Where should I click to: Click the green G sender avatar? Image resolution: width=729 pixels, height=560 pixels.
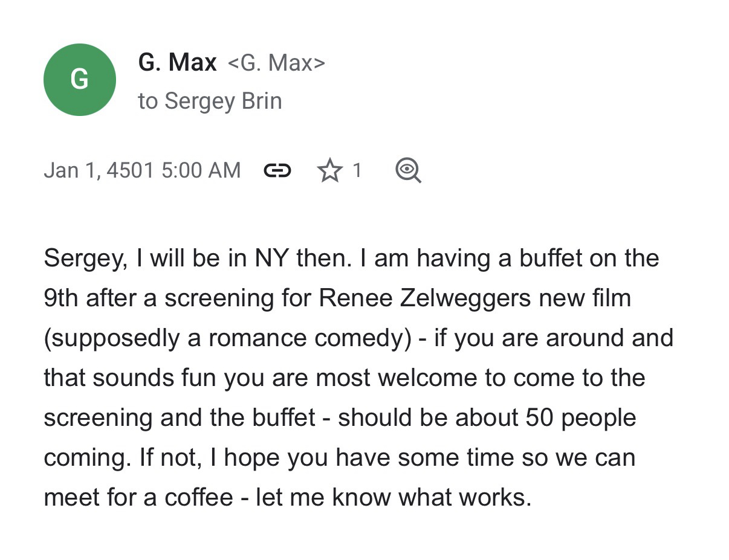point(79,79)
